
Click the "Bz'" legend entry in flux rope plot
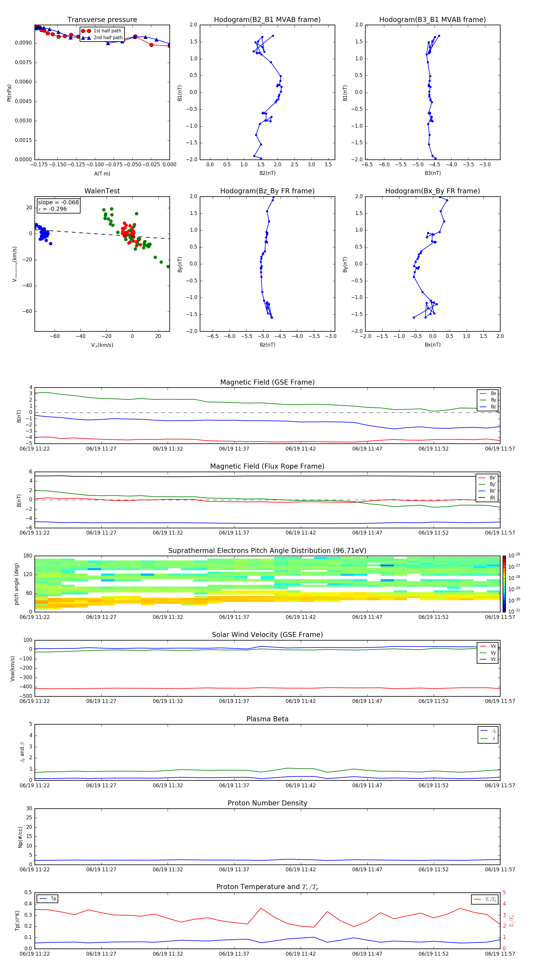pyautogui.click(x=488, y=491)
